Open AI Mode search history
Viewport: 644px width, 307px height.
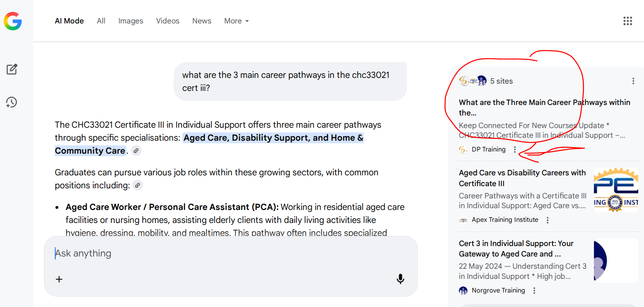click(x=12, y=102)
